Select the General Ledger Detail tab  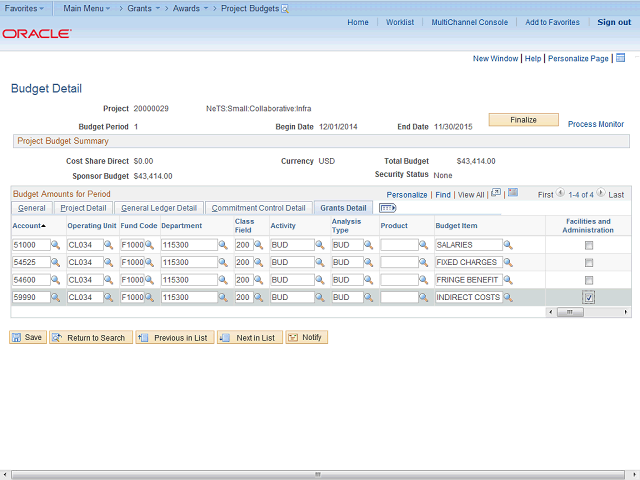coord(158,208)
